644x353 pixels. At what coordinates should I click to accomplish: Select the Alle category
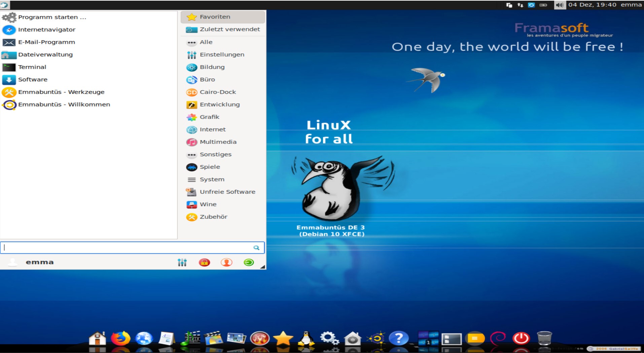(x=223, y=42)
